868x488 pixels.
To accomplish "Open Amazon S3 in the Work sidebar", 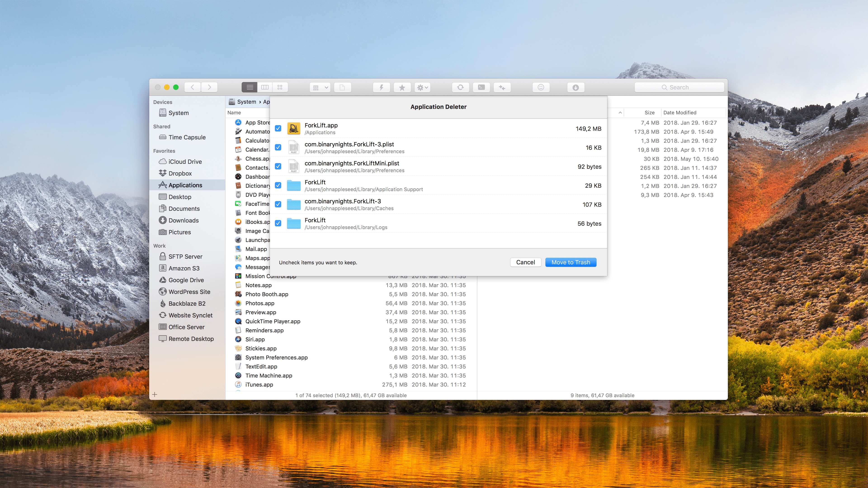I will tap(184, 268).
